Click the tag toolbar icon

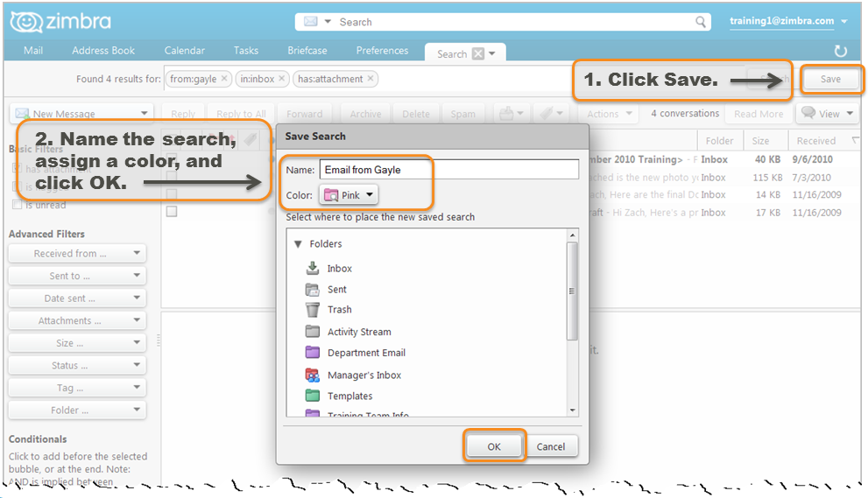click(547, 114)
